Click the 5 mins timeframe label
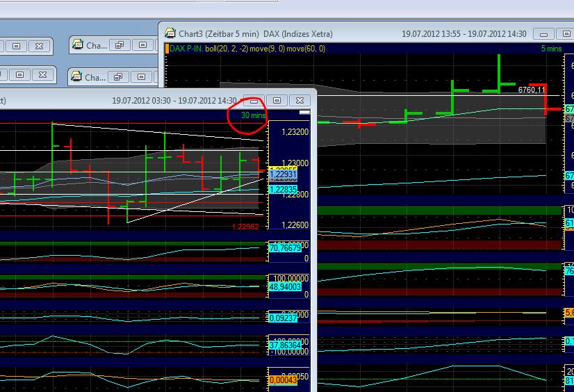This screenshot has height=392, width=574. pos(551,49)
